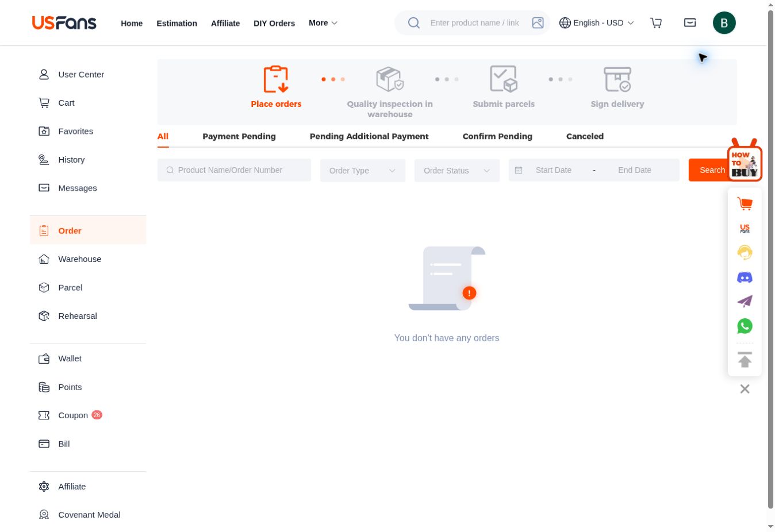775x532 pixels.
Task: Focus the Product Name/Order Number field
Action: coord(234,170)
